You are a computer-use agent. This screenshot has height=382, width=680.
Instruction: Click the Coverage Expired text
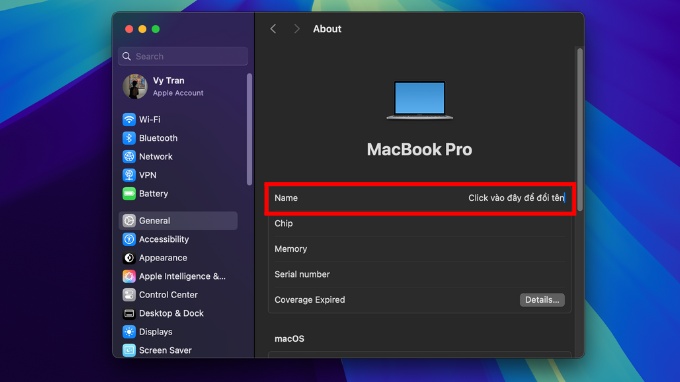(x=310, y=300)
